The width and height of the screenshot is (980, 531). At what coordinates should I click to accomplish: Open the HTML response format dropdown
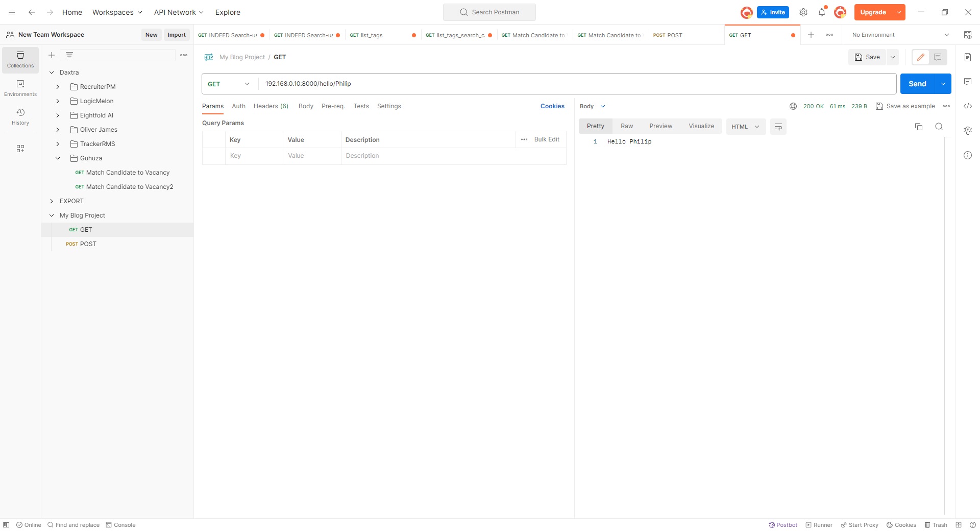click(746, 127)
